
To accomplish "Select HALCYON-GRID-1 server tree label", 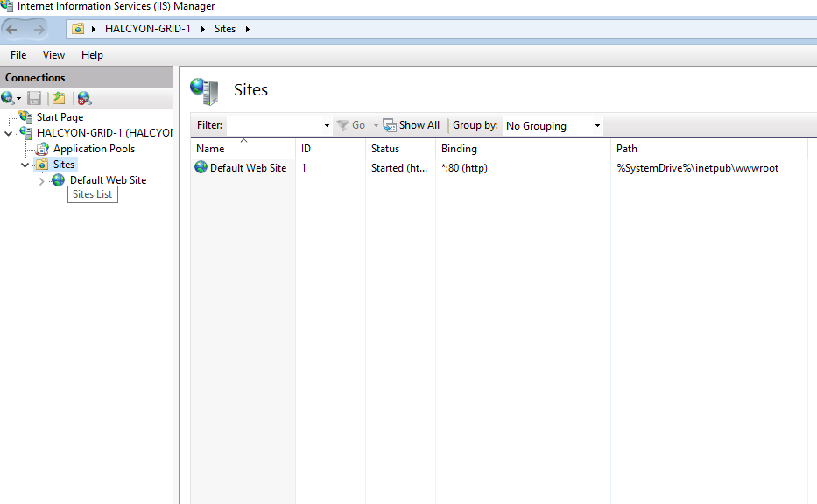I will (x=104, y=133).
